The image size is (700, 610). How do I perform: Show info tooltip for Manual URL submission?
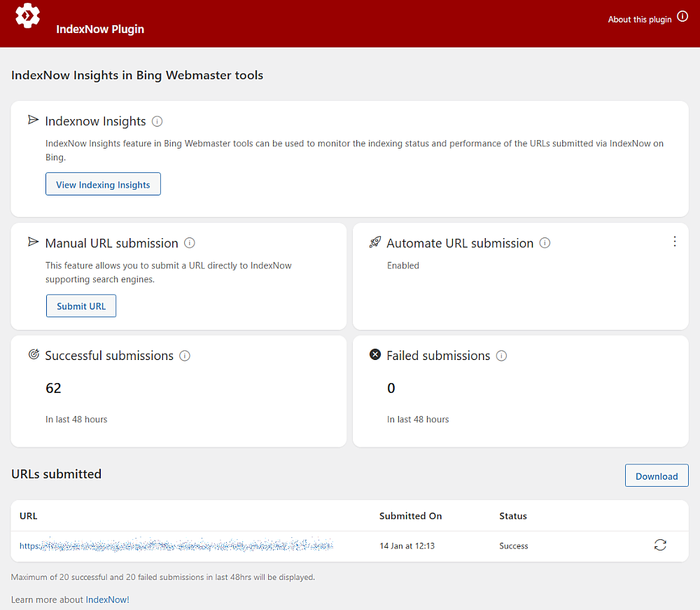(189, 243)
